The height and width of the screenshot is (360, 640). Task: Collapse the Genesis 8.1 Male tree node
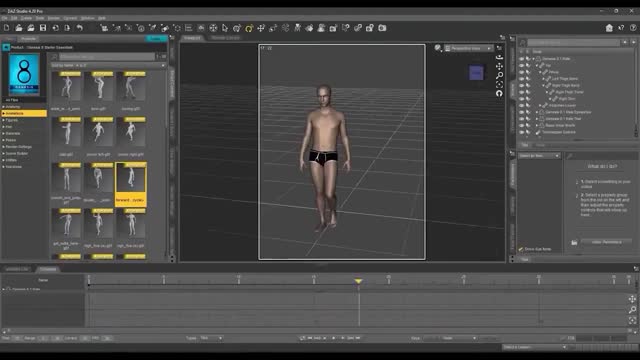click(533, 59)
